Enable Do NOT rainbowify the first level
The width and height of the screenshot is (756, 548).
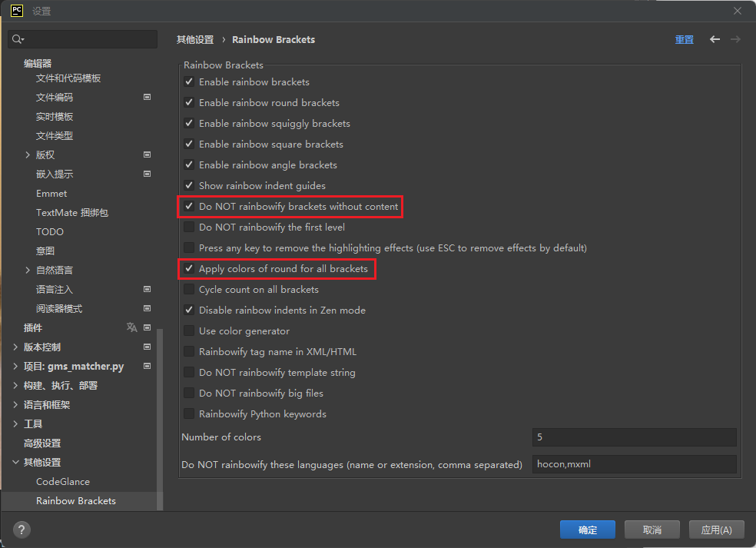[x=189, y=227]
